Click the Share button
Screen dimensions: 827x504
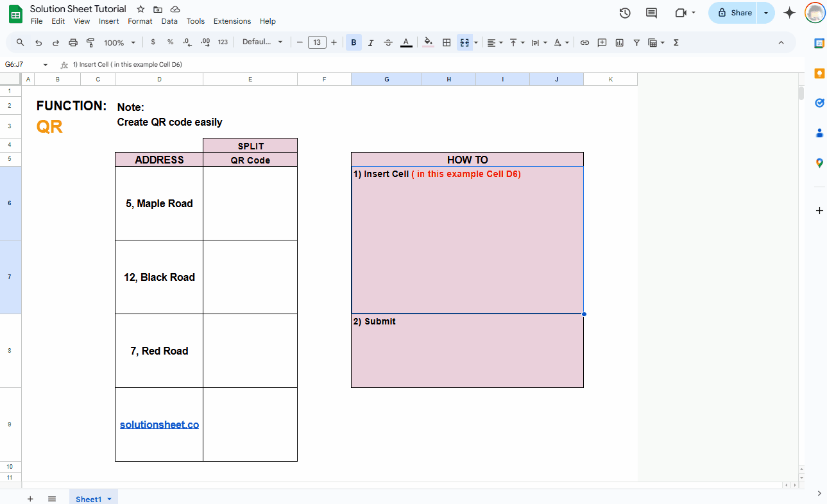(733, 13)
